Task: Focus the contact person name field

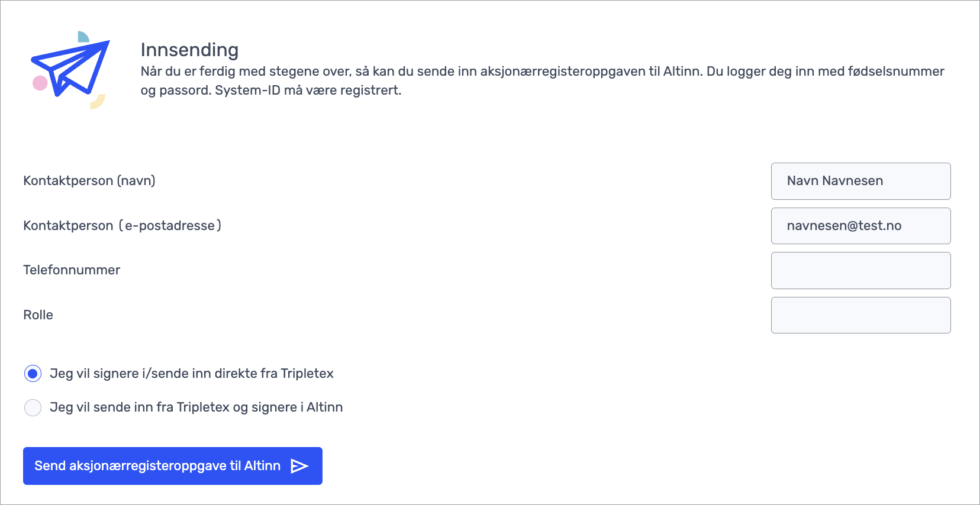Action: point(860,181)
